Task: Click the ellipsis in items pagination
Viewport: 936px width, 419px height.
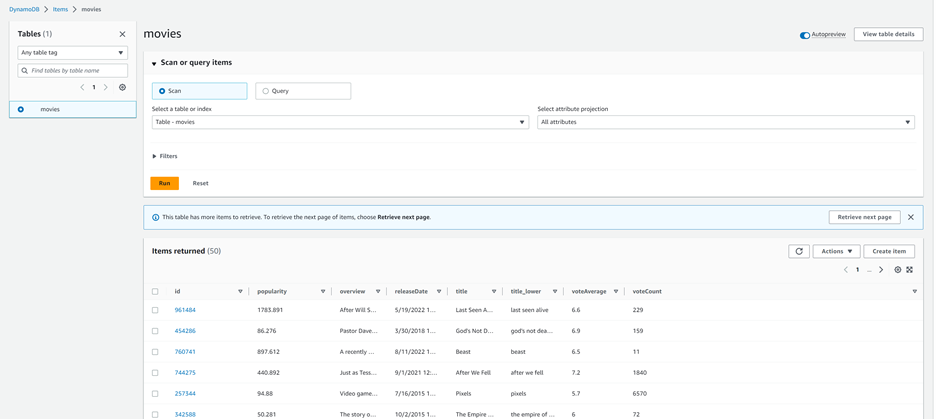Action: pyautogui.click(x=869, y=270)
